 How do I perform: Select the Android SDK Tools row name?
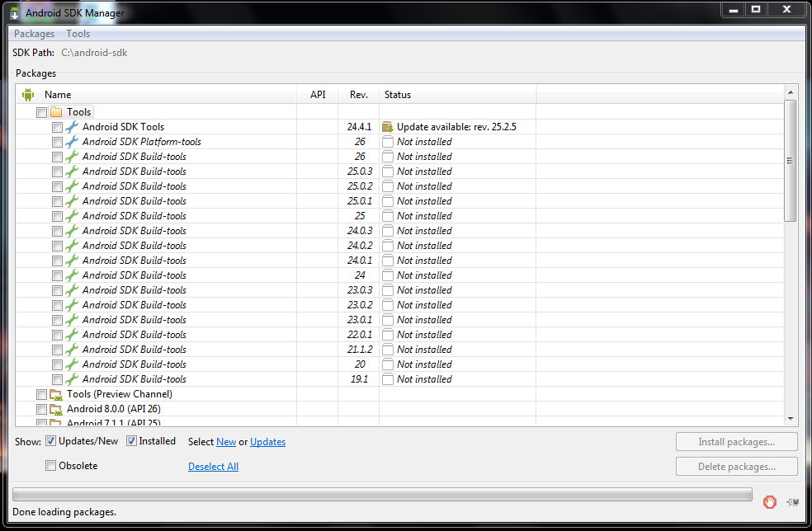click(x=123, y=127)
